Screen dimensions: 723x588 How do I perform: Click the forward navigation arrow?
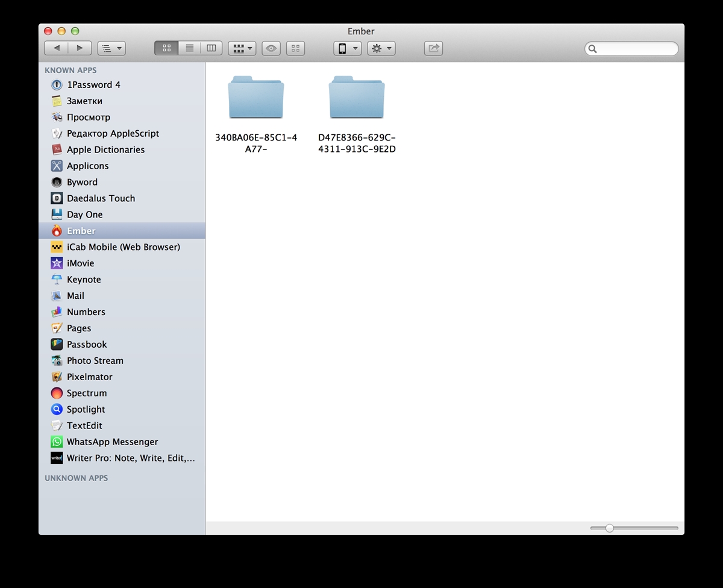(x=80, y=48)
